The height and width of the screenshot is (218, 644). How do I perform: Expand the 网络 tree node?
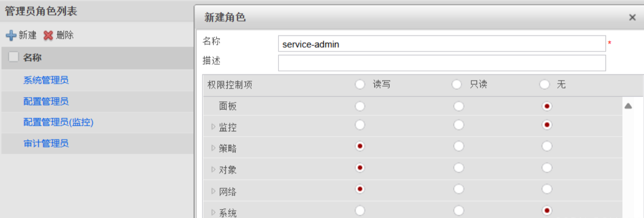click(x=213, y=191)
